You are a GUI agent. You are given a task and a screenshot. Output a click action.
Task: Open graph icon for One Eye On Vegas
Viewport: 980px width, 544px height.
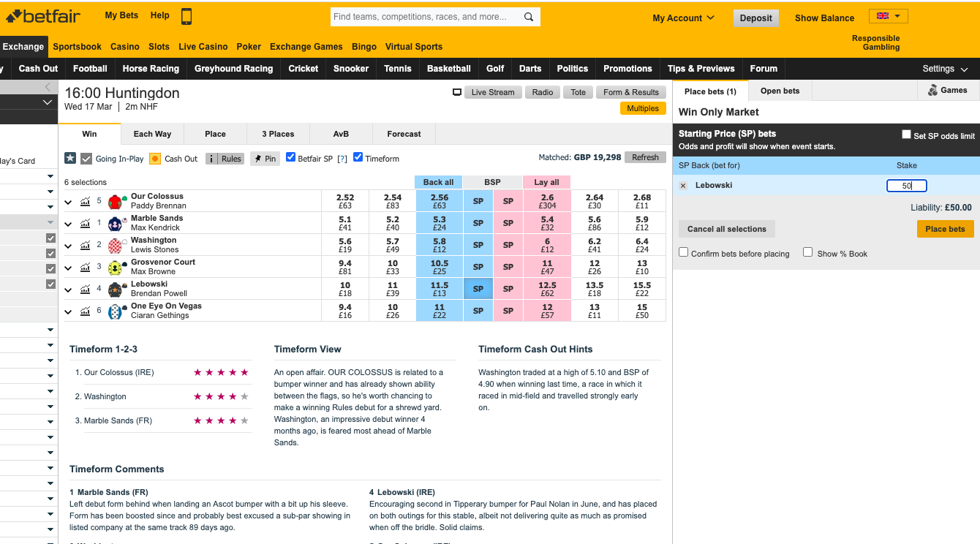[86, 311]
